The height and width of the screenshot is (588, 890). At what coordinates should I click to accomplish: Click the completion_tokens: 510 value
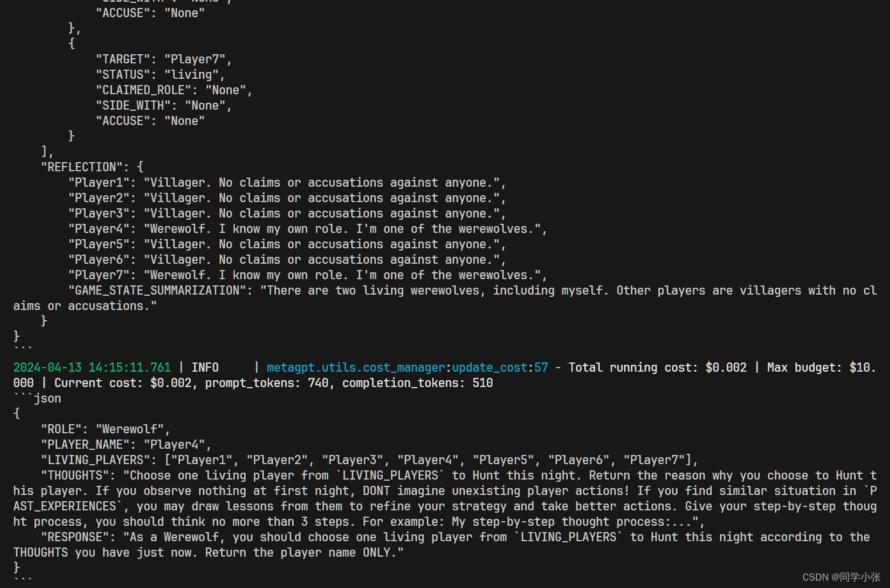(x=418, y=383)
